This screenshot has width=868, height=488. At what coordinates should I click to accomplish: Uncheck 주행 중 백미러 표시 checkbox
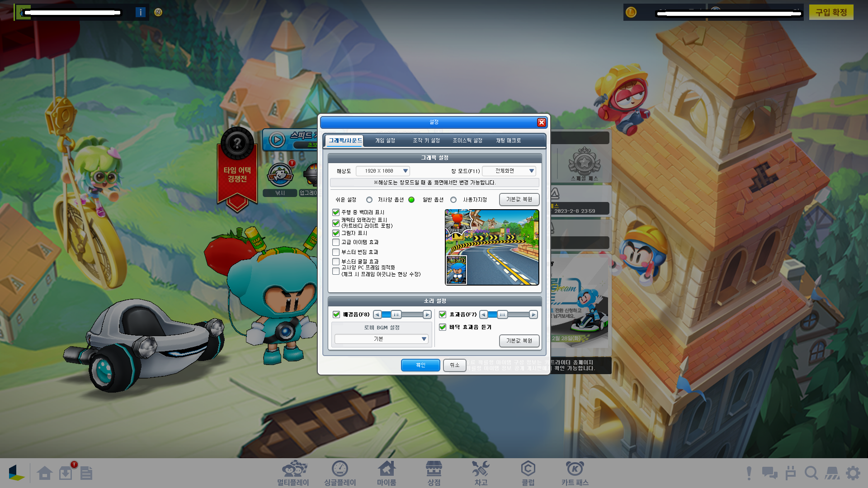[x=336, y=212]
